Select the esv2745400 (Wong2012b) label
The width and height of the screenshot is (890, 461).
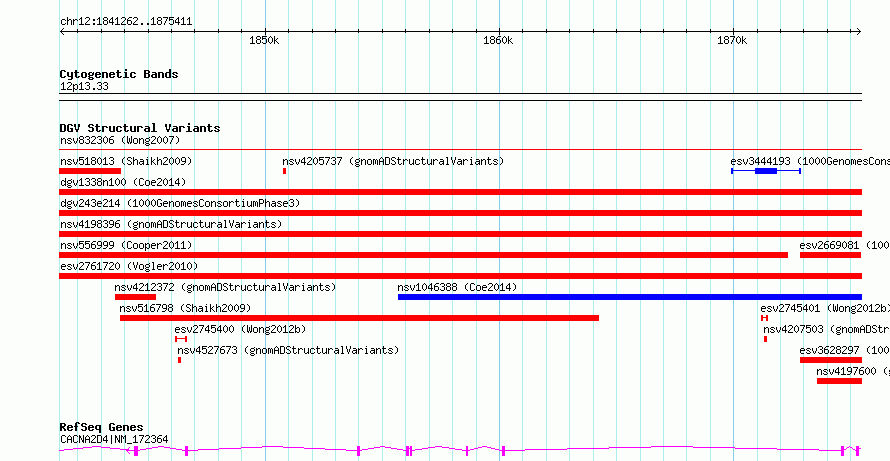tap(241, 329)
